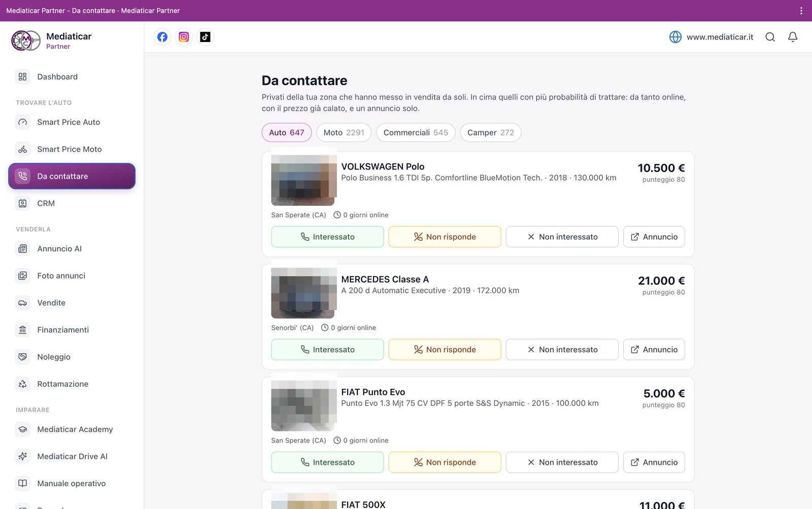Screen dimensions: 812x509
Task: Go to the Da contattare menu item
Action: click(72, 176)
